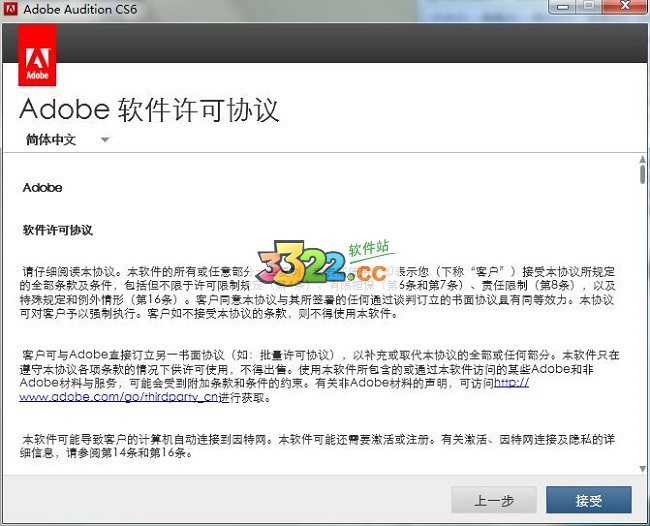Click the heading 'Adobe 软件许可协议'
Screen dimensions: 650x526
click(149, 110)
